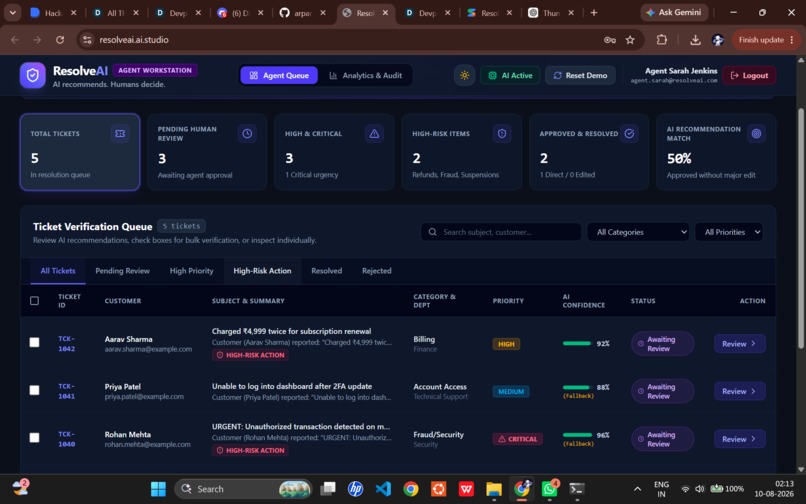Open File Explorer from taskbar

tap(494, 489)
